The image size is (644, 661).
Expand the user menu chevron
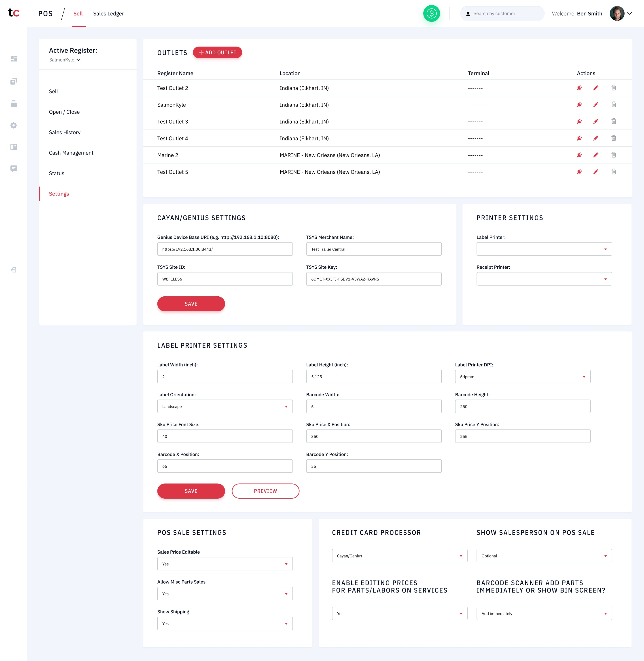629,13
